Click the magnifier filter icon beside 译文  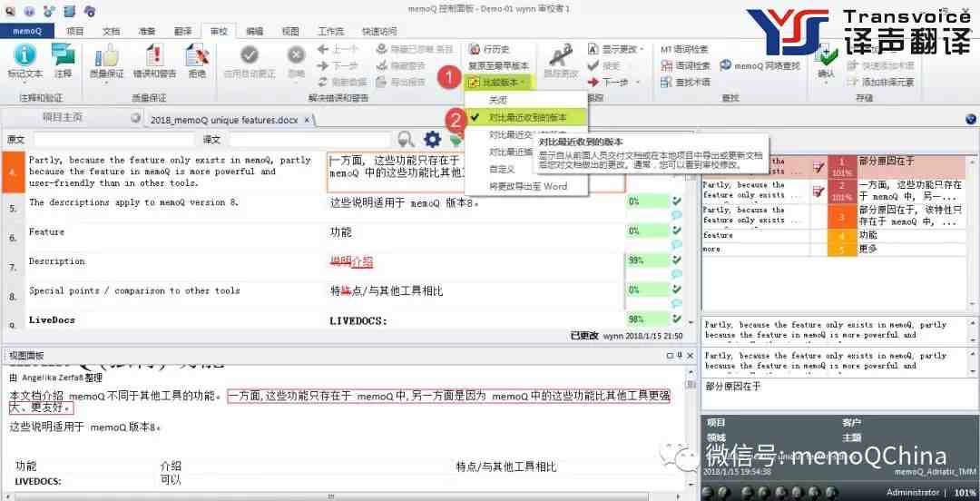coord(407,139)
